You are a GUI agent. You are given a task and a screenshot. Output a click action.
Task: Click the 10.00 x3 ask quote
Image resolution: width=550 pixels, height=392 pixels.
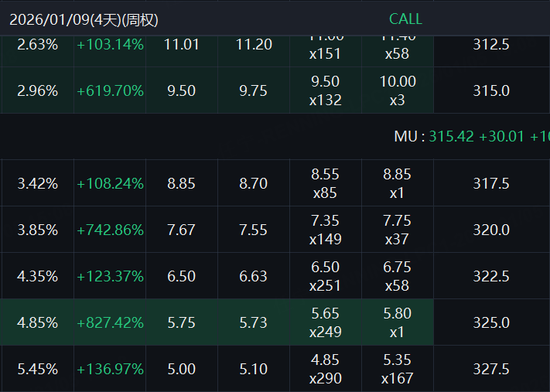pos(397,90)
